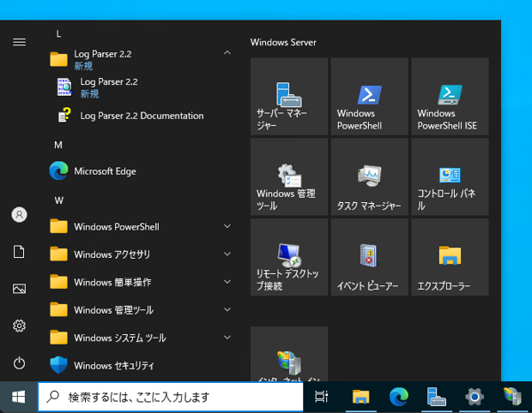Click the Windows システム ツール folder entry
This screenshot has width=532, height=413.
point(143,338)
